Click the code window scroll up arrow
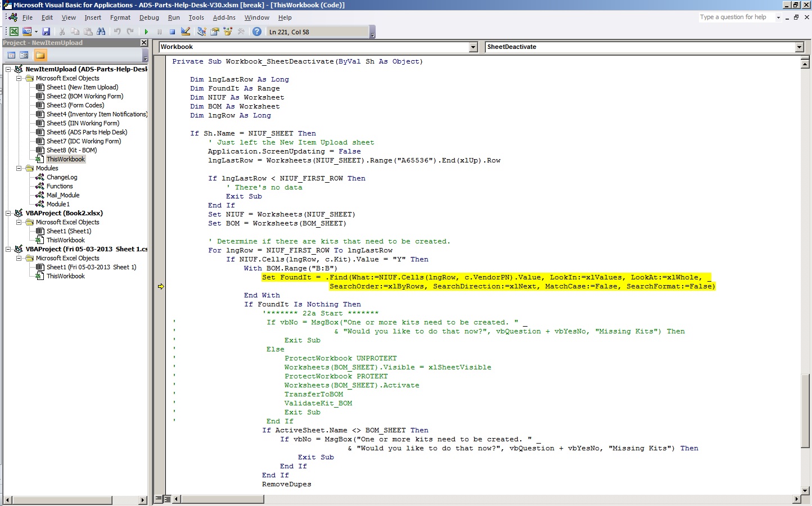812x506 pixels. (x=805, y=64)
